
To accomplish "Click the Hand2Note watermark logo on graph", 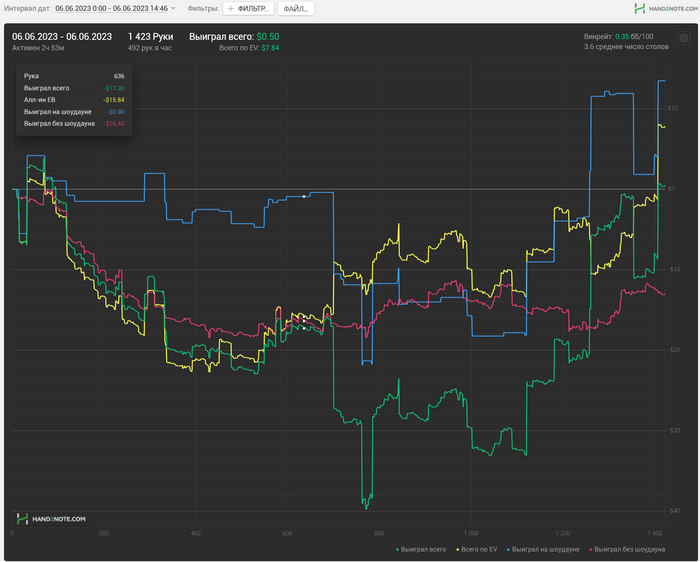I will 51,519.
